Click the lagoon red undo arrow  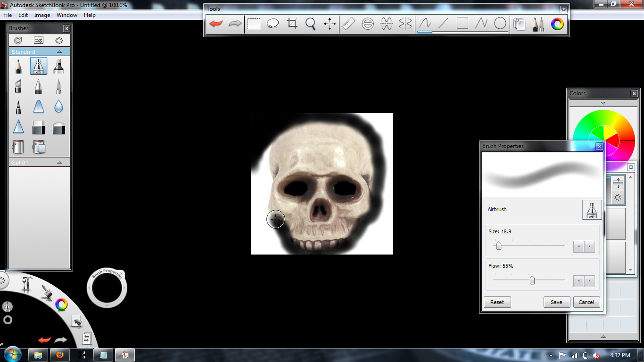click(x=44, y=340)
